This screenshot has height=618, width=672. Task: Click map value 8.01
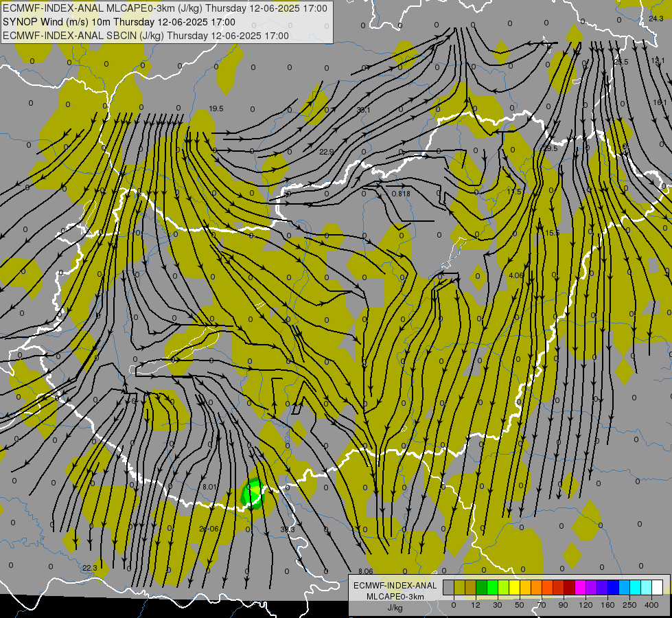click(x=209, y=488)
